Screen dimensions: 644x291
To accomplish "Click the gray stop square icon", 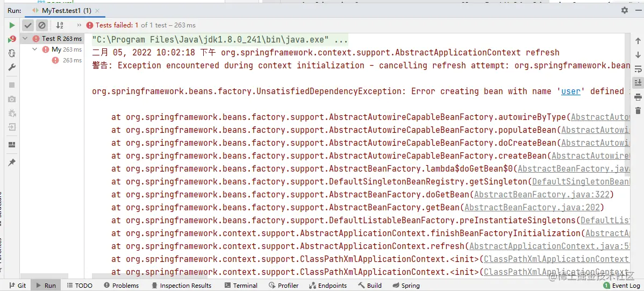I will click(12, 84).
